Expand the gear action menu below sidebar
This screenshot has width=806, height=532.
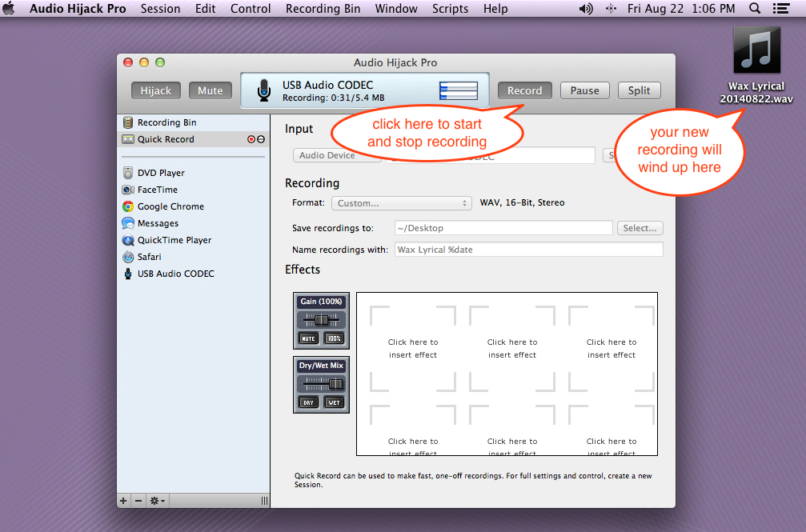(x=158, y=501)
